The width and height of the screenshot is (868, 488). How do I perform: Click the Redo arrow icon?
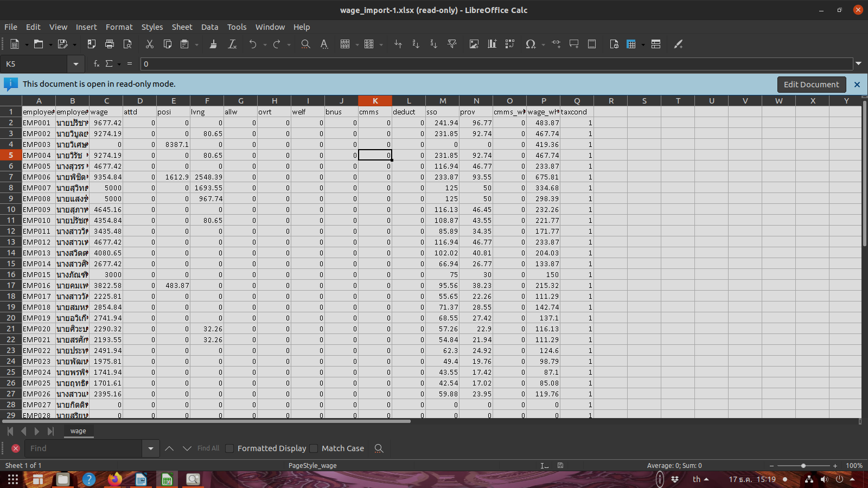coord(277,44)
